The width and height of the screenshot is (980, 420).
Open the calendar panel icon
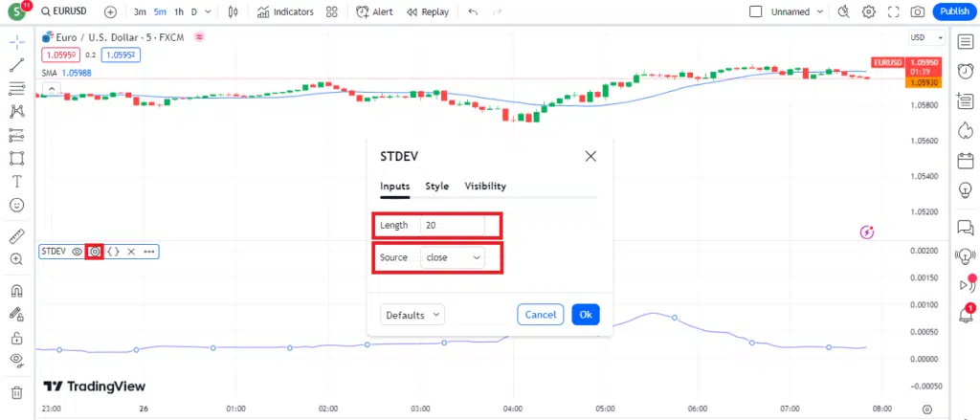pyautogui.click(x=966, y=160)
